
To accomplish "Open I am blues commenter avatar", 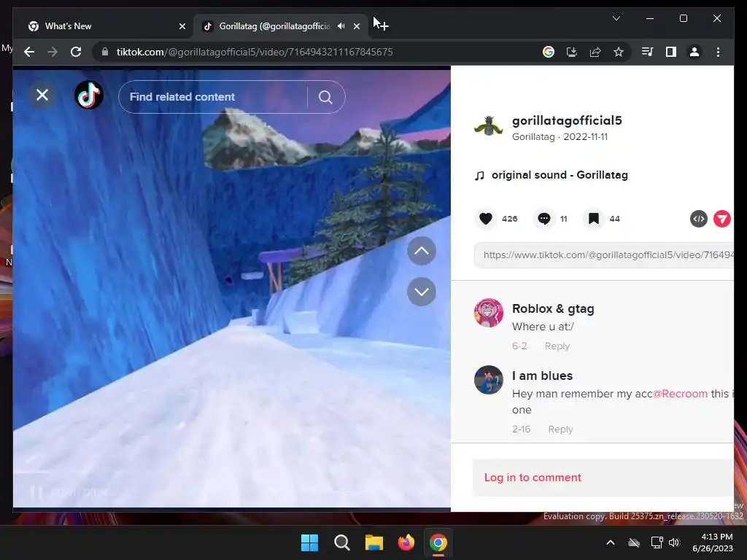I will point(488,380).
